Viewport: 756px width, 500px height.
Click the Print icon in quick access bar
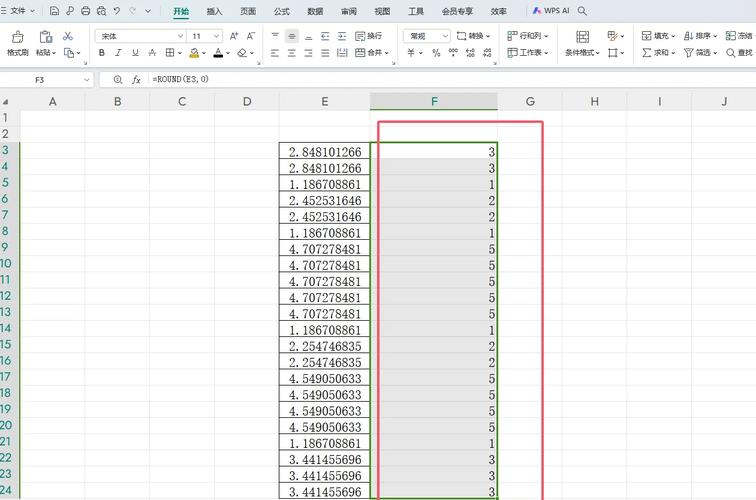pos(86,11)
